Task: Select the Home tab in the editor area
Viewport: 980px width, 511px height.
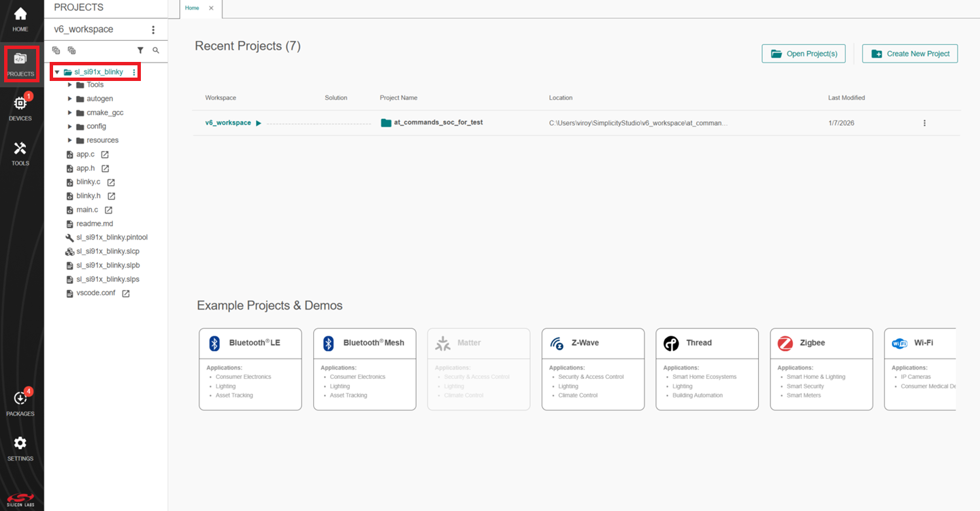Action: click(x=193, y=9)
